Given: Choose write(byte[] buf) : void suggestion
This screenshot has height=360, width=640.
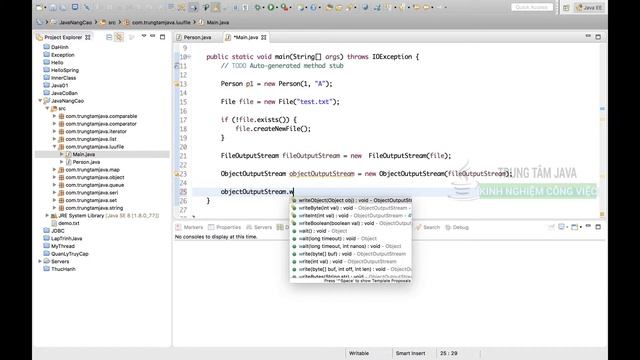Looking at the screenshot, I should point(351,254).
